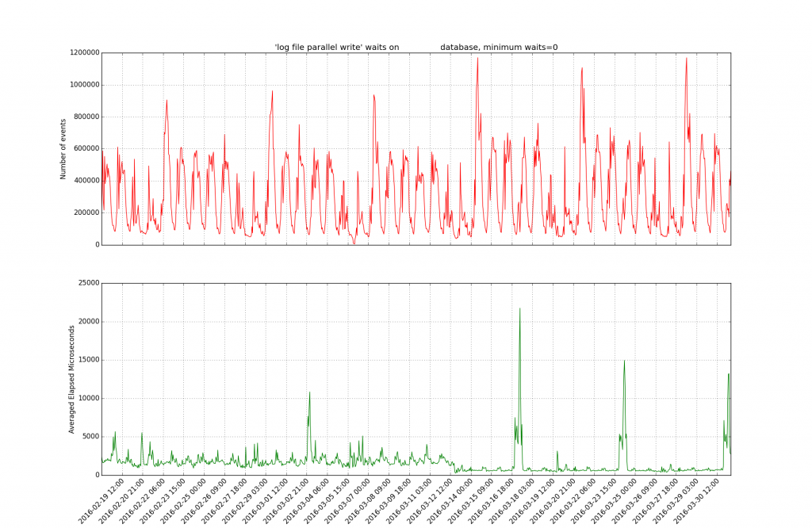Click the green spike peaking near 15000
The image size is (812, 528).
(624, 363)
